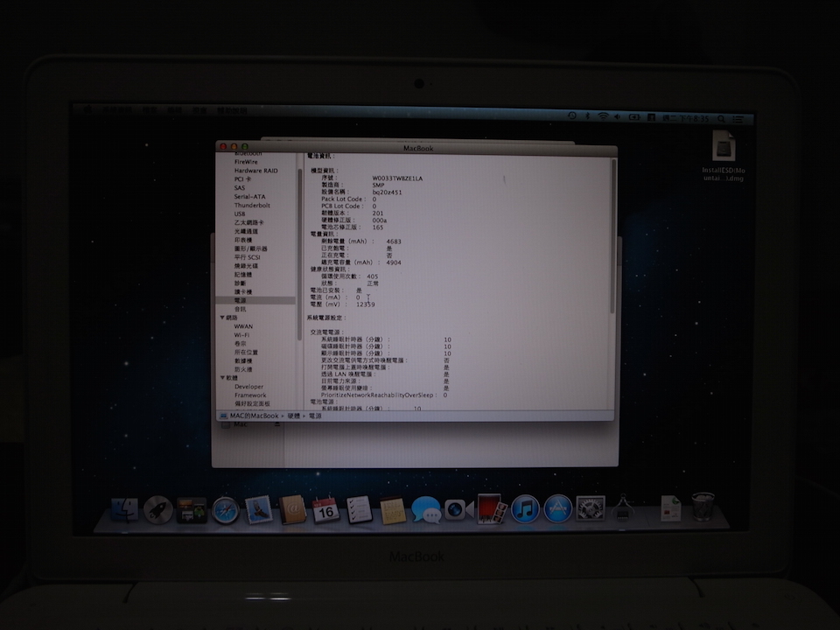
Task: Open Spotlight search magnifier icon
Action: [722, 119]
